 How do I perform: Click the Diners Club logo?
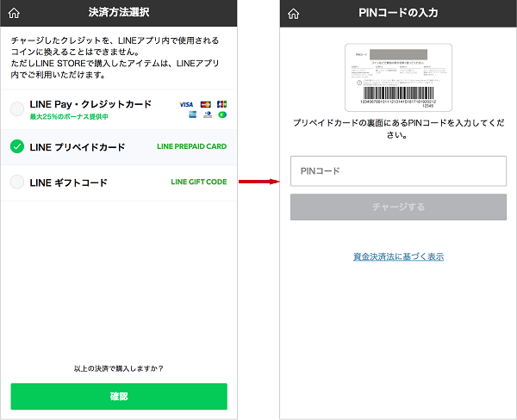[x=208, y=114]
